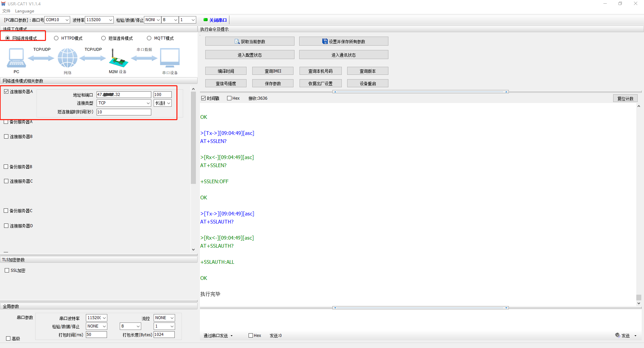Open the Language menu
Viewport: 644px width, 348px height.
(x=24, y=11)
